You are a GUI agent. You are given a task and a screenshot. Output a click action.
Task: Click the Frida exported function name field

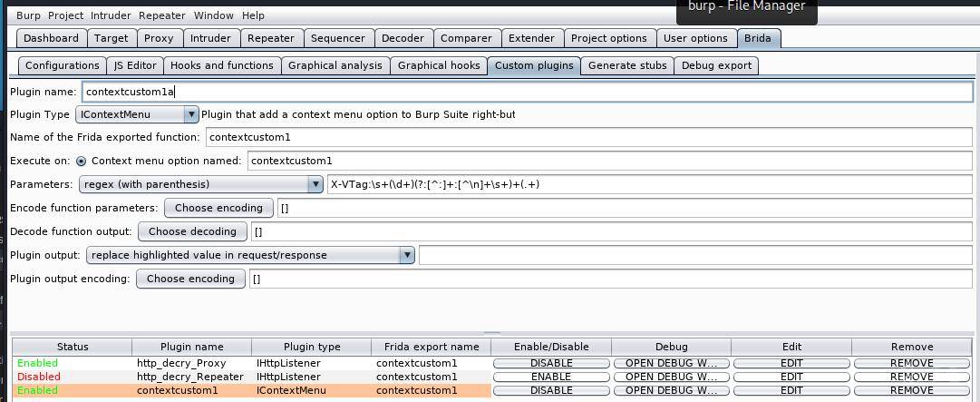click(x=588, y=137)
